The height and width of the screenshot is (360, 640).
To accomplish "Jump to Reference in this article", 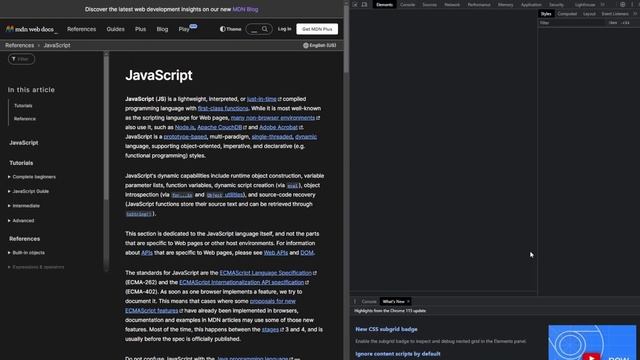I will [x=24, y=119].
